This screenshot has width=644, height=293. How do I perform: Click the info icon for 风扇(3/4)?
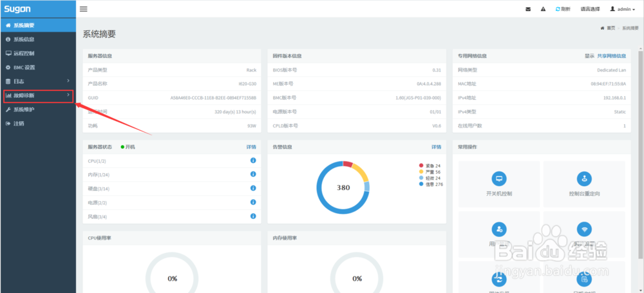tap(253, 216)
